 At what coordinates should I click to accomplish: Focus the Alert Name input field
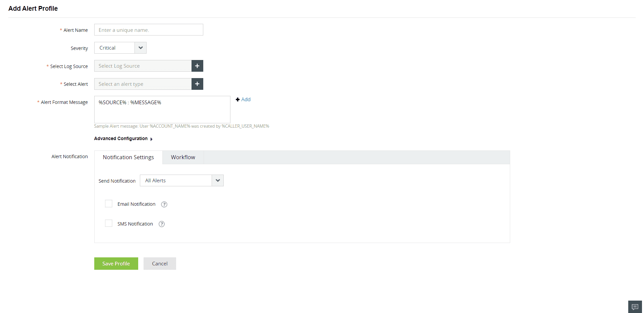(149, 30)
